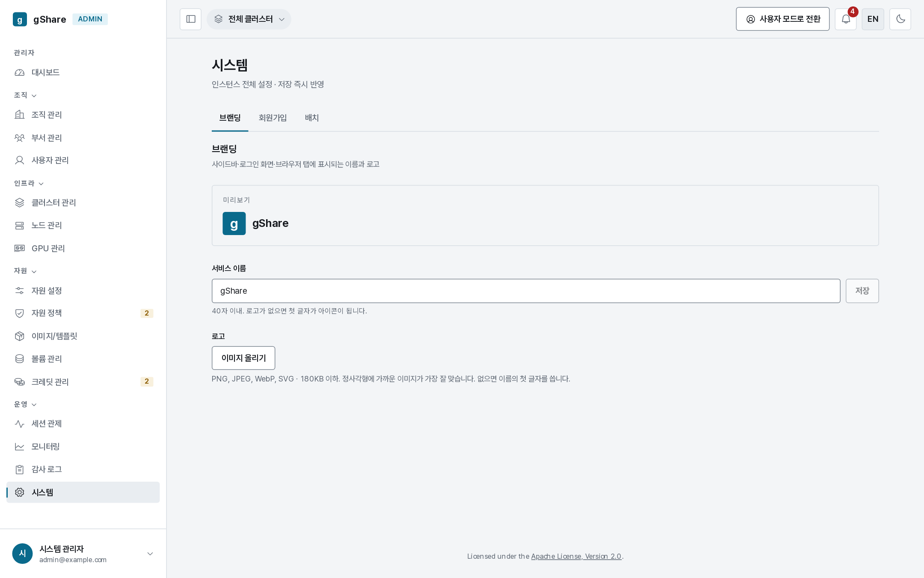Switch to the 회원가입 tab
Viewport: 924px width, 578px height.
272,118
